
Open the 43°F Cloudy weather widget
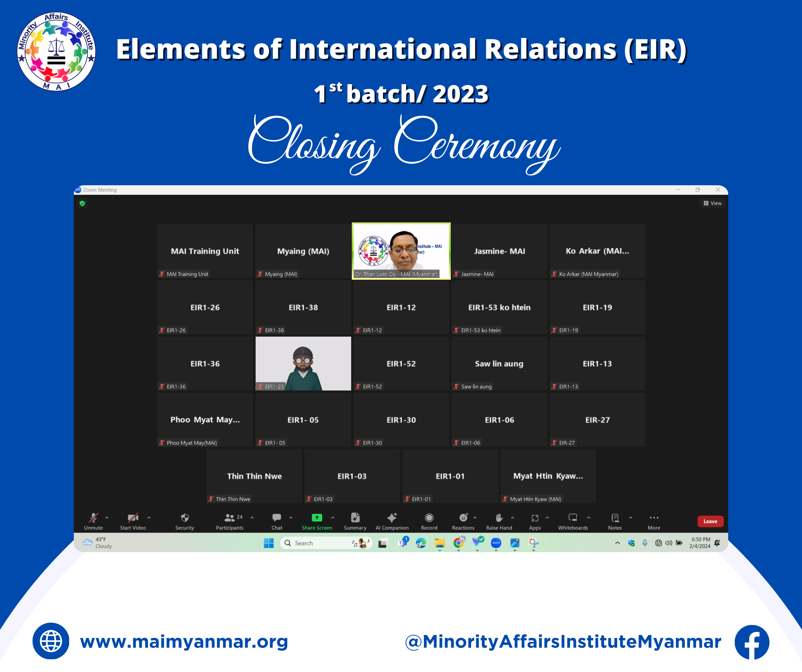97,543
